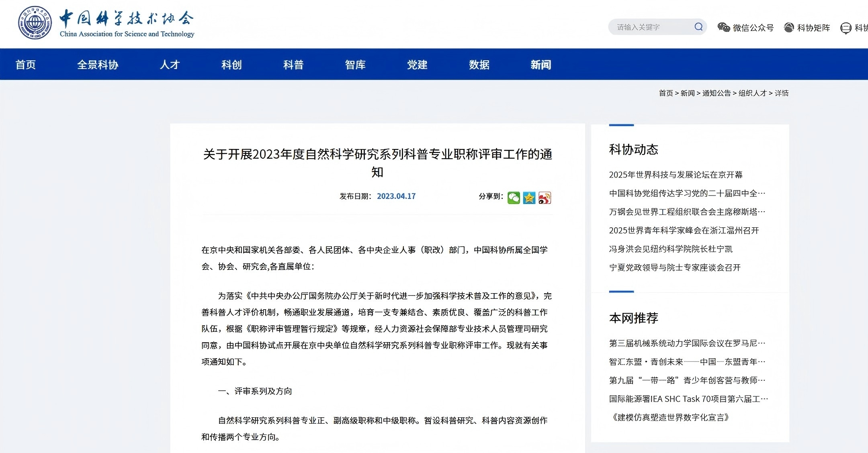Open 冯身洪会见纽约科学院院长 article link
The image size is (868, 453).
(x=671, y=249)
